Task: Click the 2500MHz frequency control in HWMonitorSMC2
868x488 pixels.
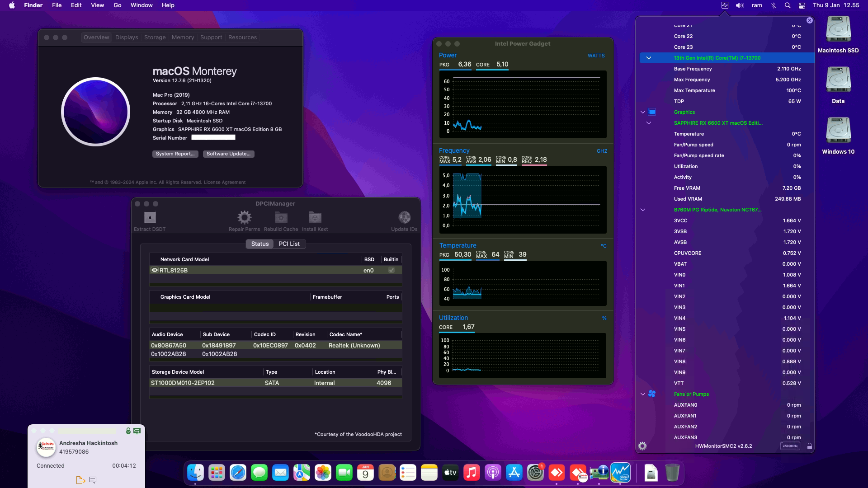Action: pos(790,446)
